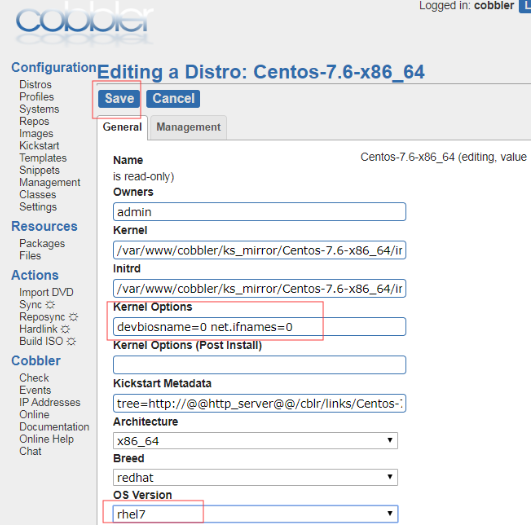
Task: Open Import DVD action link
Action: [x=46, y=292]
